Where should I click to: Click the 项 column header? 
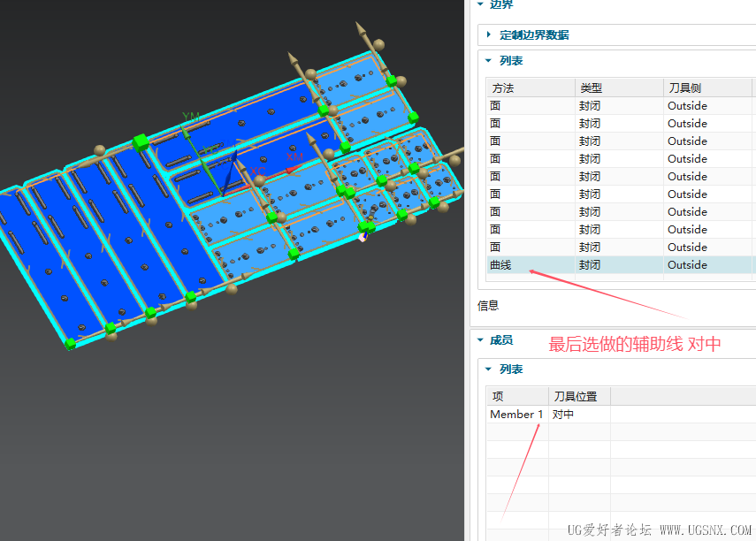(x=517, y=396)
